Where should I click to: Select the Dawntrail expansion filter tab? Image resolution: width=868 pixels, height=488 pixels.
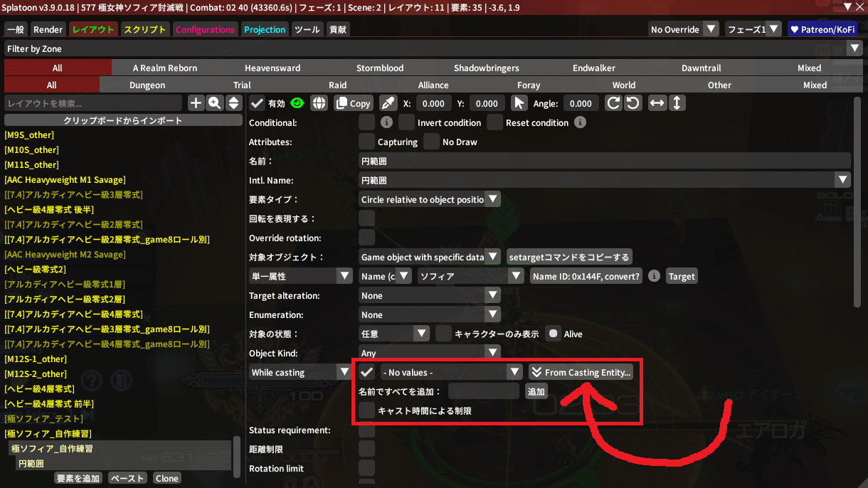pos(701,68)
